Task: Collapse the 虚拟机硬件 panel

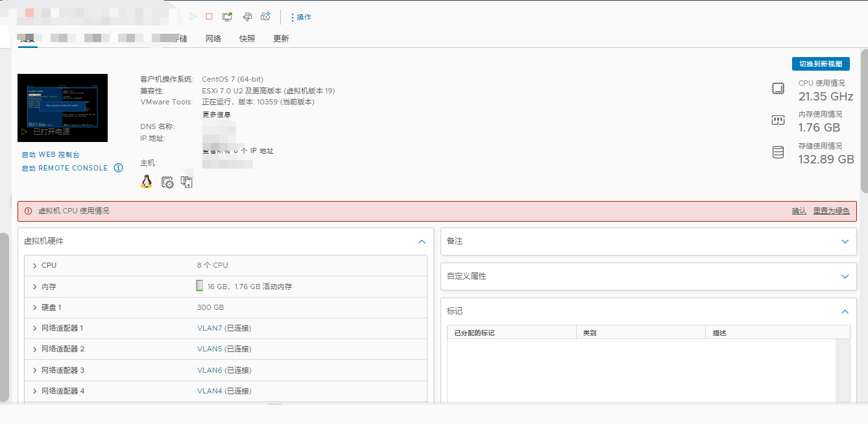Action: pyautogui.click(x=422, y=241)
